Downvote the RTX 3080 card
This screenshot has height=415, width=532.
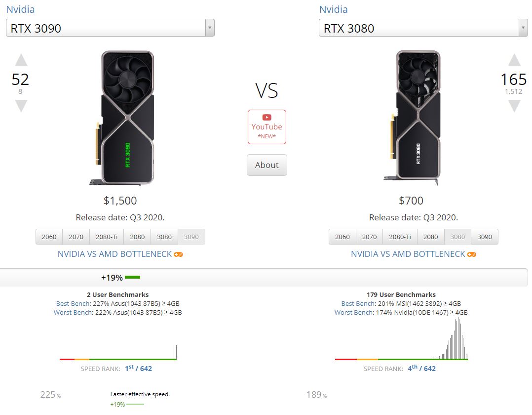[514, 106]
